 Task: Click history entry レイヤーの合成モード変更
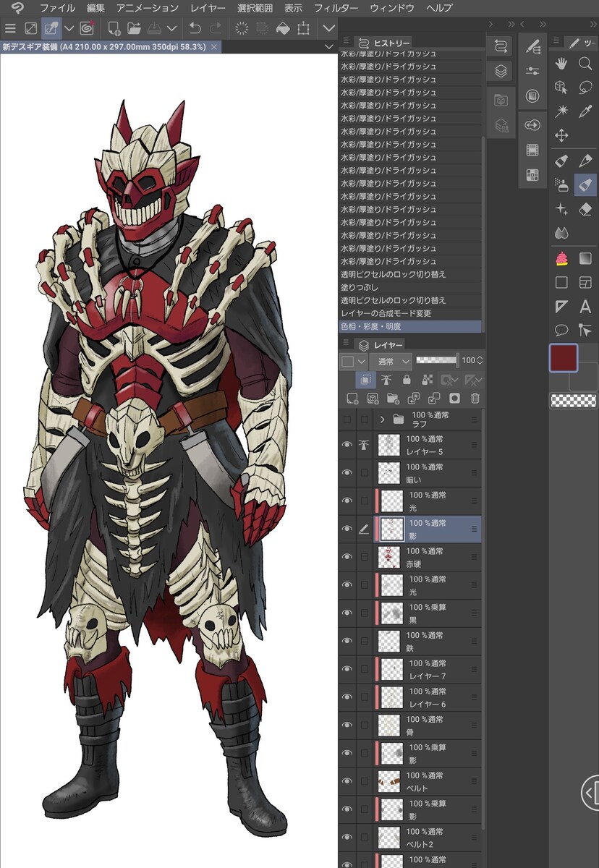[x=410, y=313]
